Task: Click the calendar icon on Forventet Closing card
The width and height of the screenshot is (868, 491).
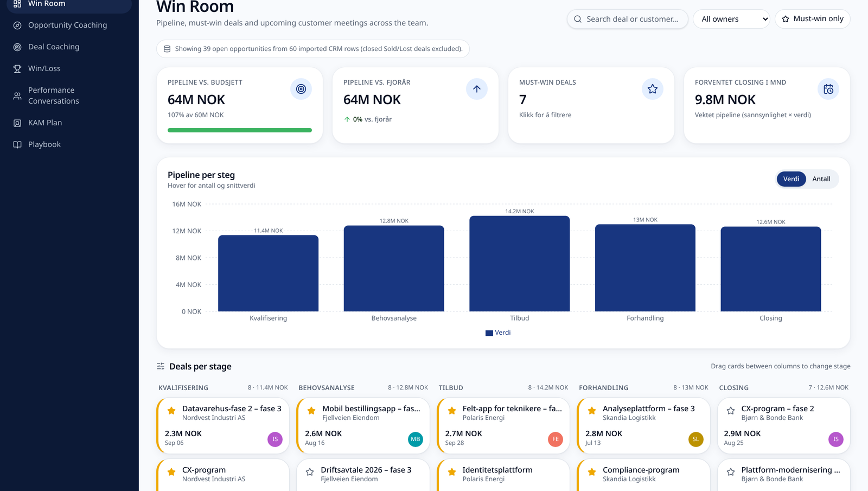Action: (x=828, y=89)
